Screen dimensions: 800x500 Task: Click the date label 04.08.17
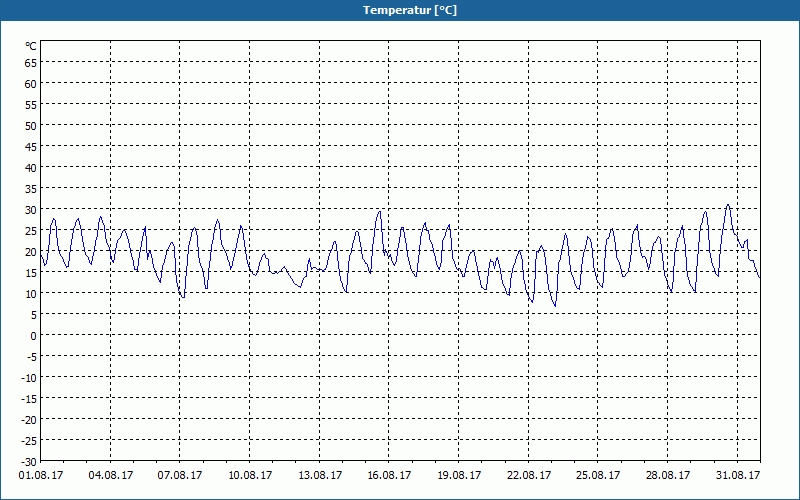(111, 475)
